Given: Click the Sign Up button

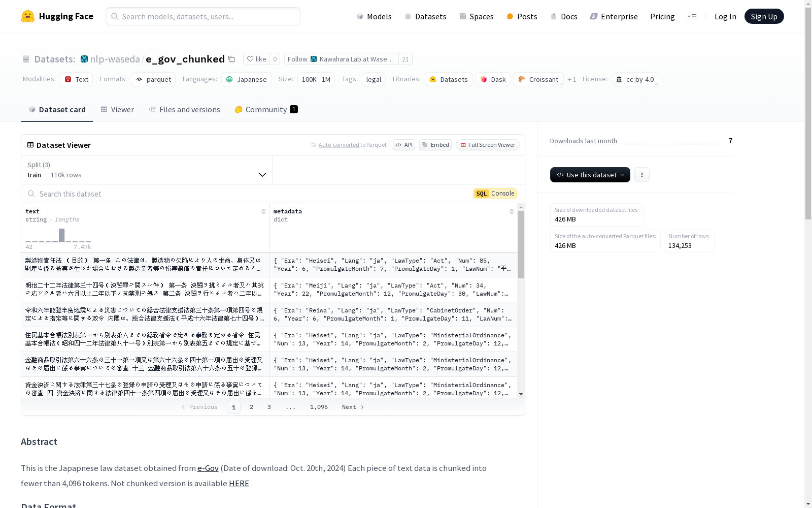Looking at the screenshot, I should 764,16.
